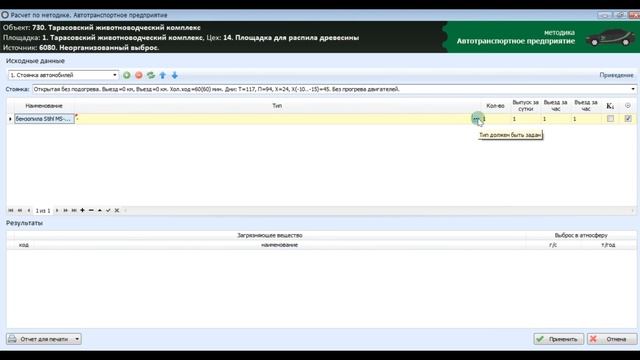640x360 pixels.
Task: Click the "код" results column header
Action: pyautogui.click(x=24, y=245)
